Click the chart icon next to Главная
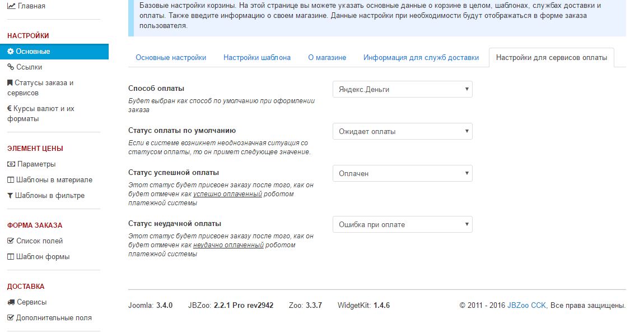The width and height of the screenshot is (644, 332). [x=11, y=6]
